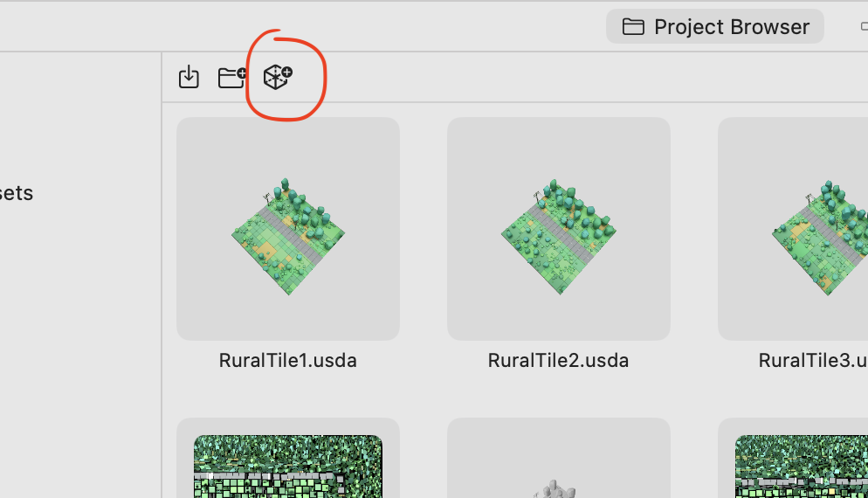Click the 3D tile model preview in RuralTile1
The width and height of the screenshot is (868, 498).
pyautogui.click(x=288, y=237)
